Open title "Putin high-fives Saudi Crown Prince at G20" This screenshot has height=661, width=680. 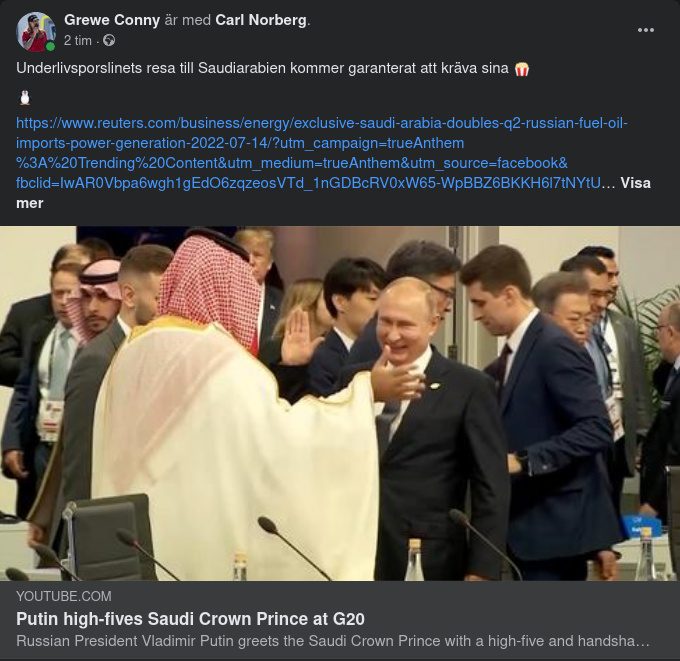tap(190, 617)
